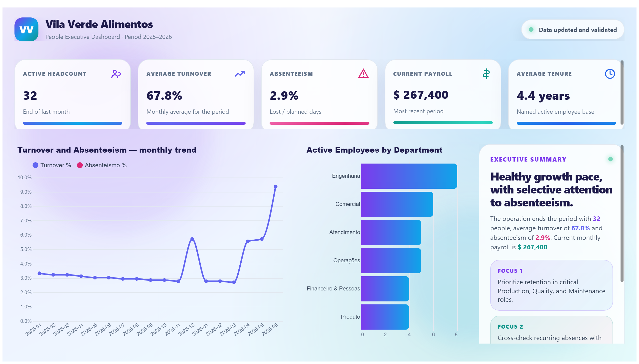Click the Vila Verde Alimentos title
The image size is (639, 364).
click(99, 24)
